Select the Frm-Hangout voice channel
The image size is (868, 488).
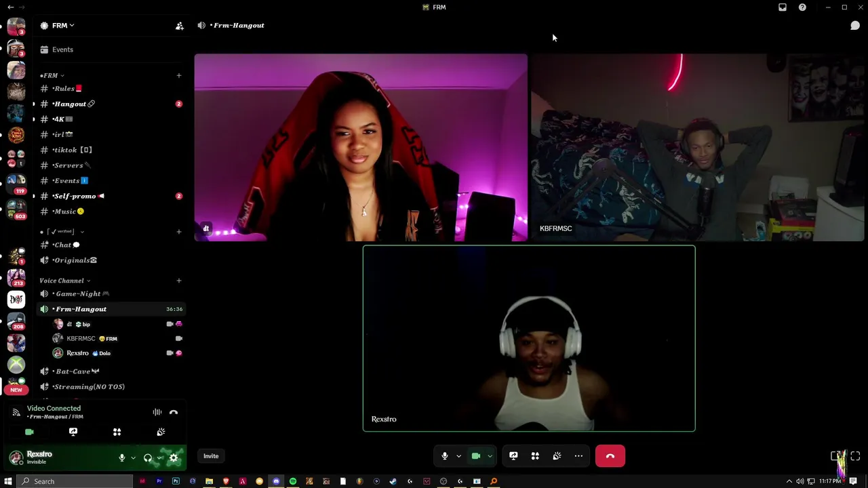111,309
